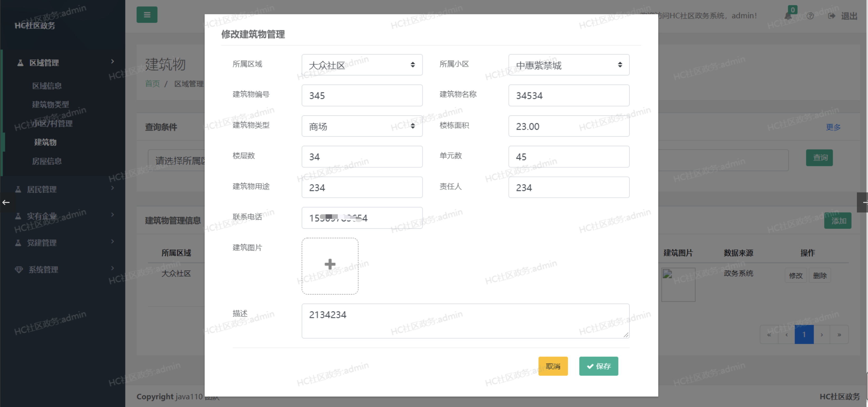Click the 建筑图片 column header

point(678,253)
